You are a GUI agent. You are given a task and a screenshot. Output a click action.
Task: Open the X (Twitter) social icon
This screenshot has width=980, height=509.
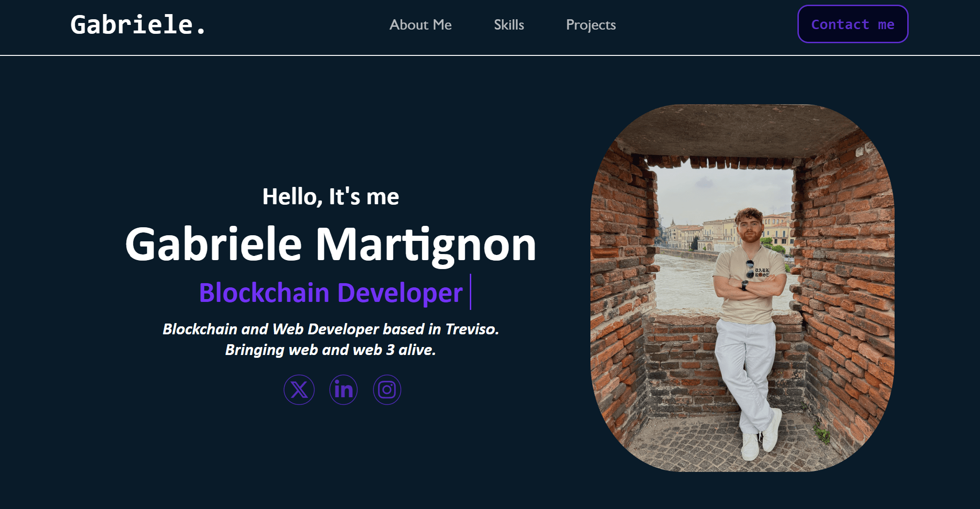click(299, 390)
